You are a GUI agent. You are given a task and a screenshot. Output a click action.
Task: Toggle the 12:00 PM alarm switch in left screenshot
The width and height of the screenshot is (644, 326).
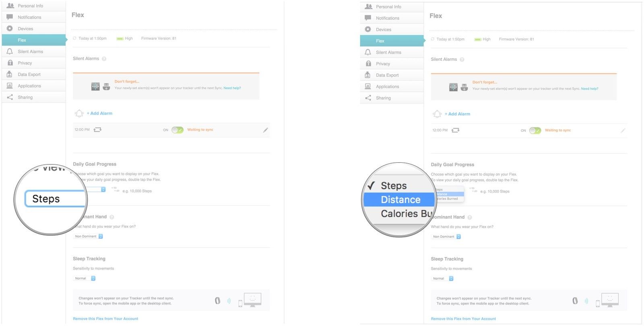click(x=178, y=130)
